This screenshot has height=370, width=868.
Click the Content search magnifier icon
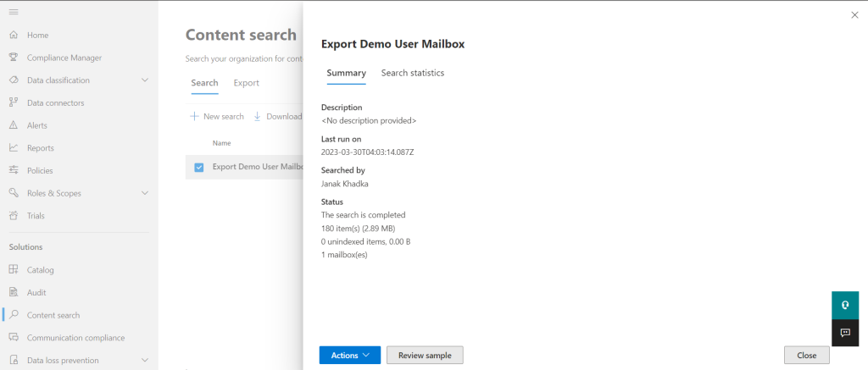pos(14,315)
